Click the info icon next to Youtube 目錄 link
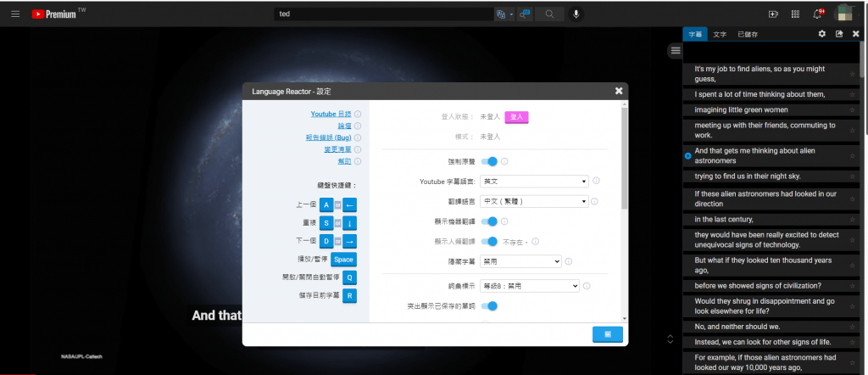Viewport: 868px width, 375px height. pos(358,114)
